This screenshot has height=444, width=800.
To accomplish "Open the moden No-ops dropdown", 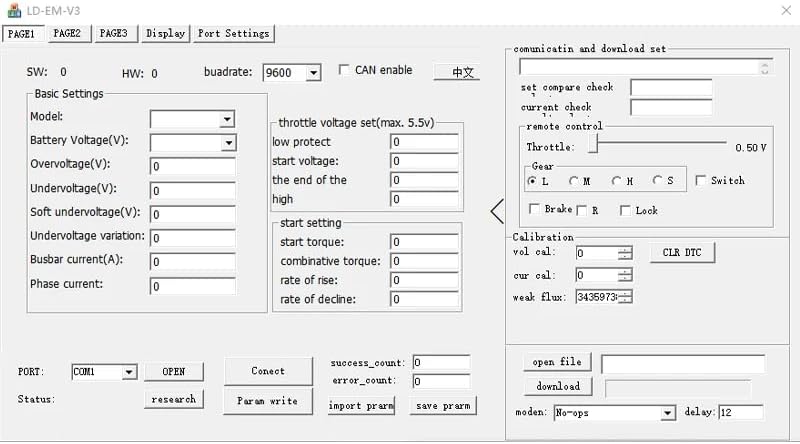I will [x=667, y=412].
